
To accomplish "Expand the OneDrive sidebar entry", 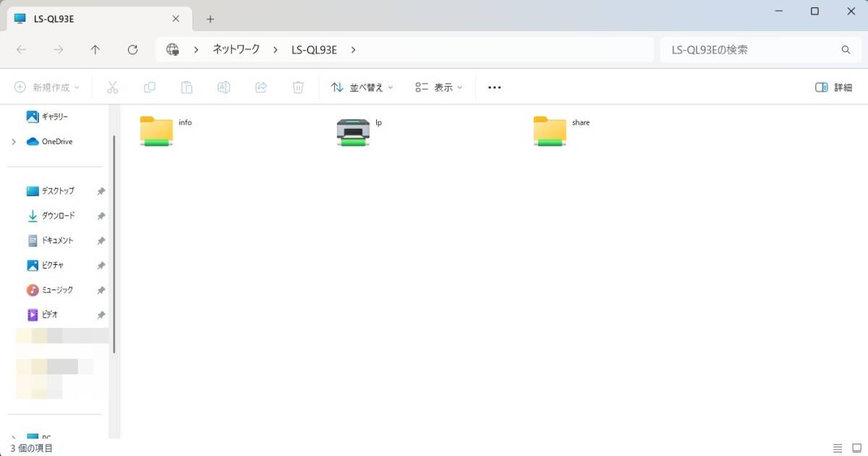I will click(x=12, y=141).
